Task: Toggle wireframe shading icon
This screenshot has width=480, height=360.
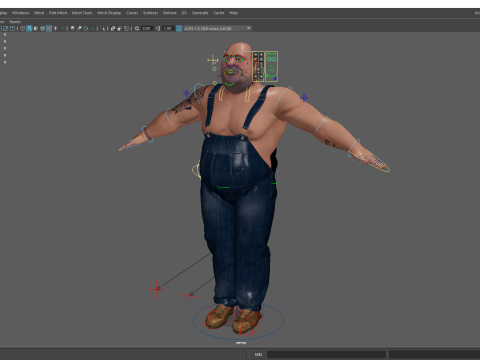Action: click(22, 28)
